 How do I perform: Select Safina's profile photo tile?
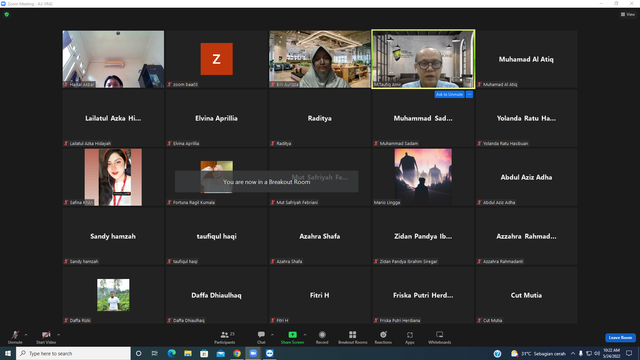[113, 177]
